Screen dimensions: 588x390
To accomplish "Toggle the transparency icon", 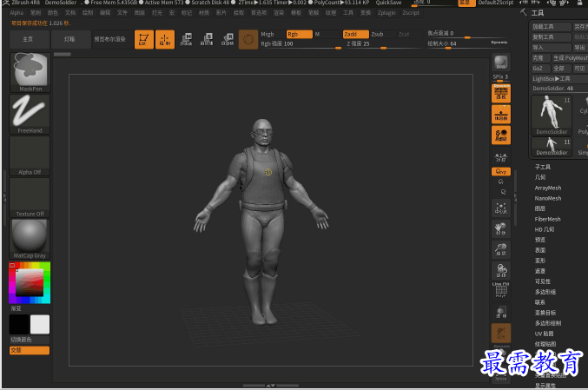I will [x=501, y=312].
